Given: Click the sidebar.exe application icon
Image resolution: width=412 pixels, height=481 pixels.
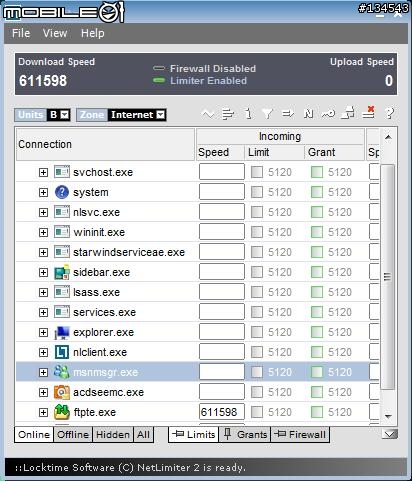Looking at the screenshot, I should pos(62,272).
